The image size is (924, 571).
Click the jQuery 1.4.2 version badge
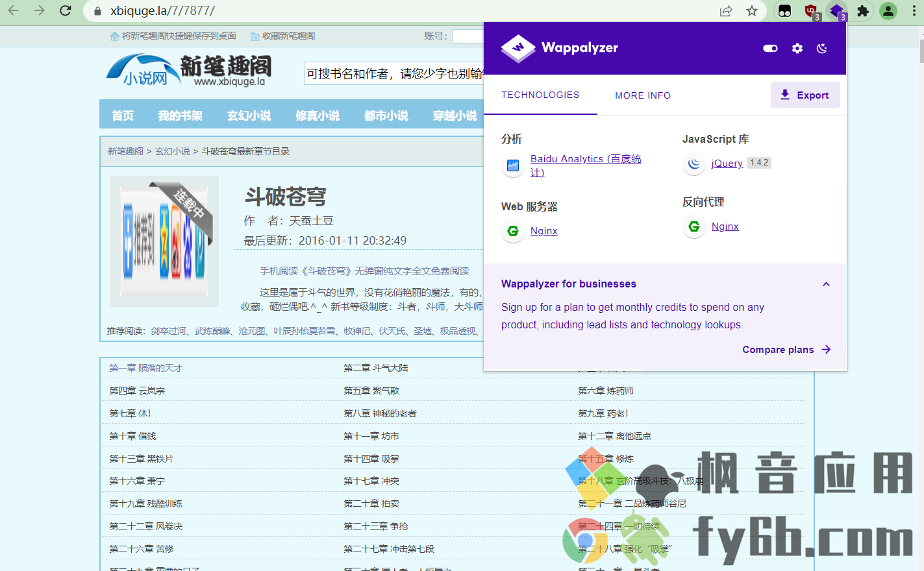coord(759,163)
